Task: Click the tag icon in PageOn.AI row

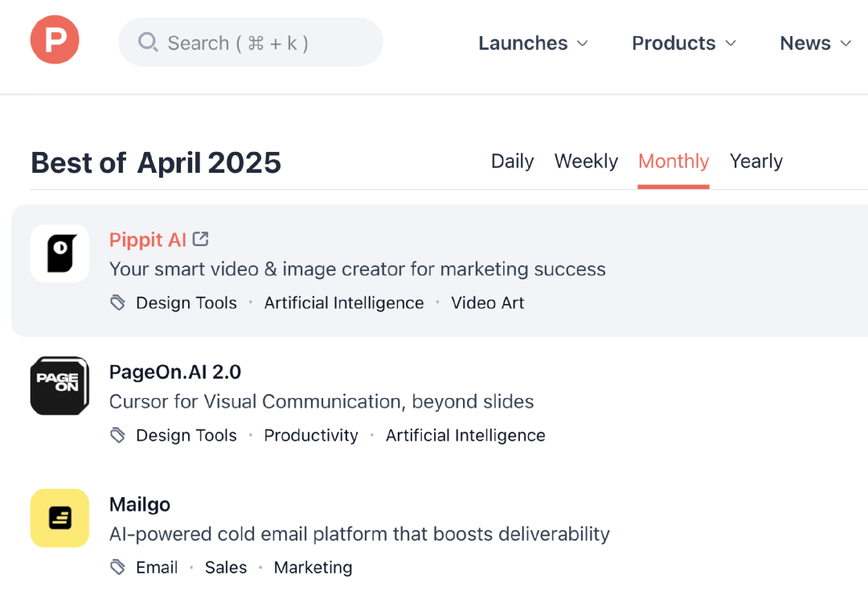Action: tap(117, 434)
